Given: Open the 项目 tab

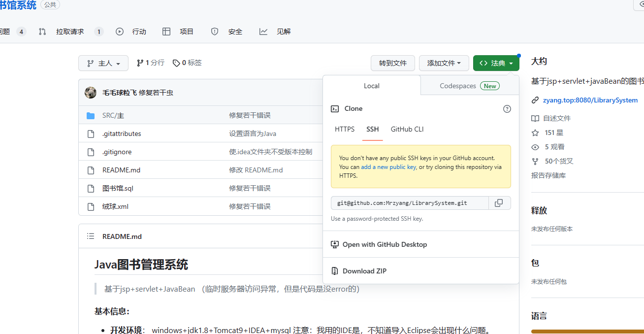Looking at the screenshot, I should [x=178, y=32].
